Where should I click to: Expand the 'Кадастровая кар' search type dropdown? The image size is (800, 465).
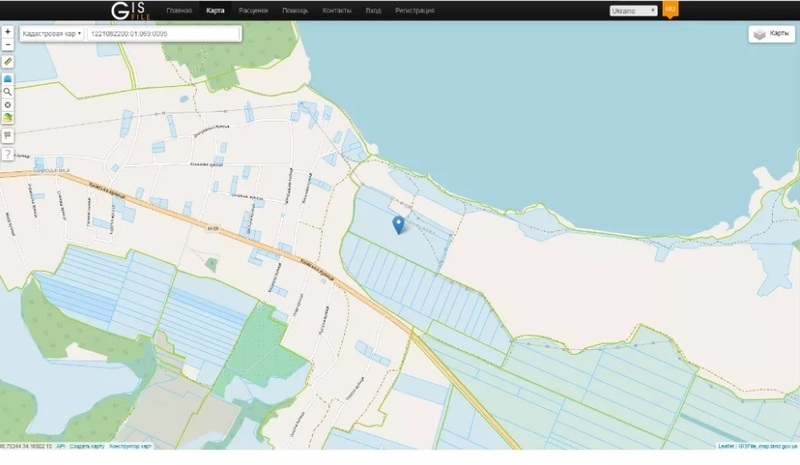tap(51, 33)
